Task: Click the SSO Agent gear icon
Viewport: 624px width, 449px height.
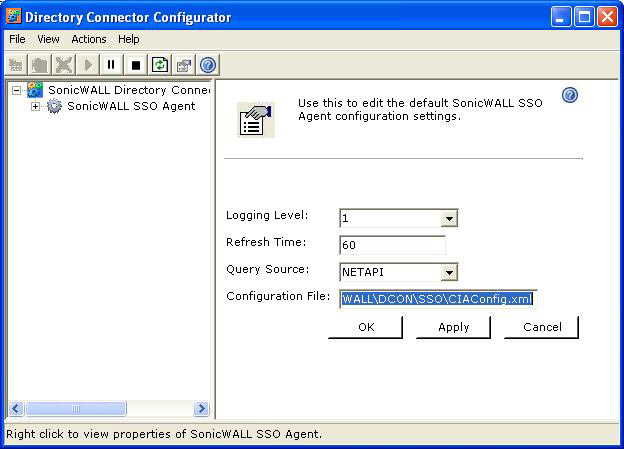Action: pyautogui.click(x=54, y=106)
